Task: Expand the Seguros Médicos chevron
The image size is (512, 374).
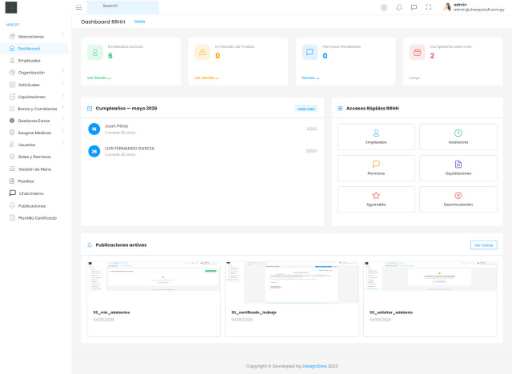Action: tap(63, 132)
